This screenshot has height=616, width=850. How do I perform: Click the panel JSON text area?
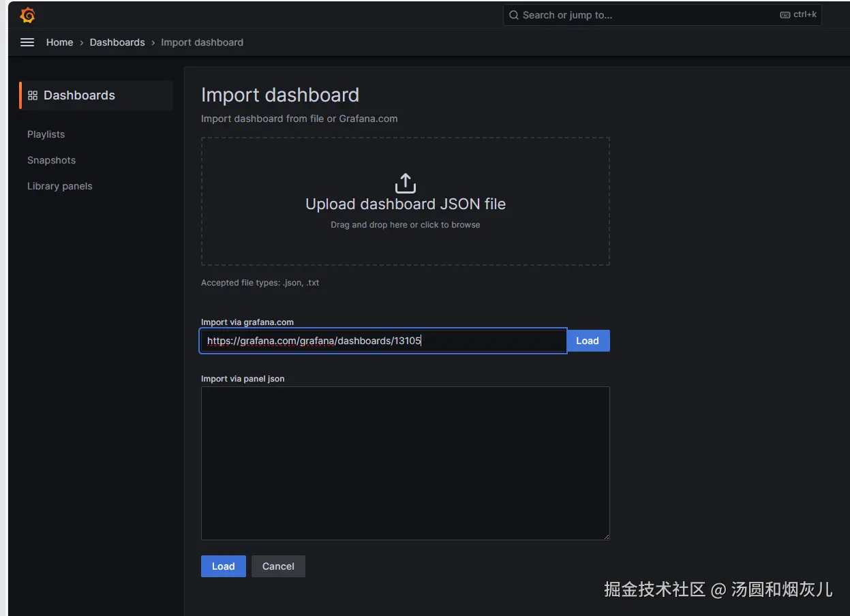(406, 463)
